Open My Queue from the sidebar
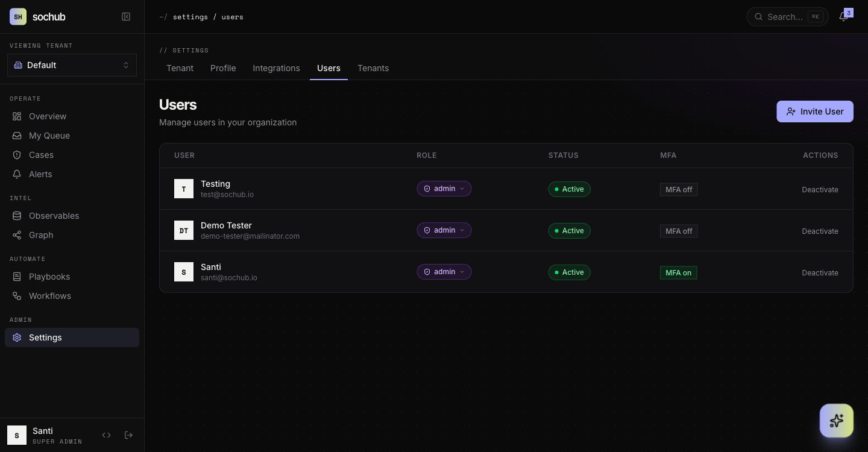This screenshot has height=452, width=868. click(72, 136)
